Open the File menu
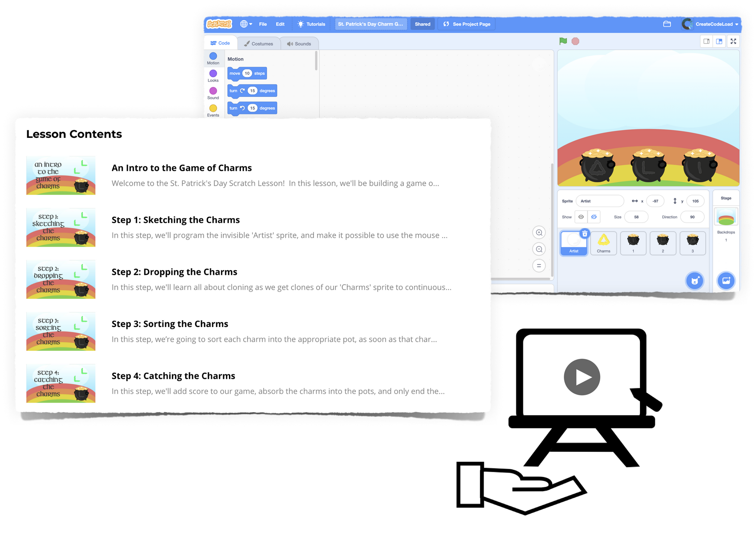This screenshot has width=756, height=535. (x=263, y=24)
